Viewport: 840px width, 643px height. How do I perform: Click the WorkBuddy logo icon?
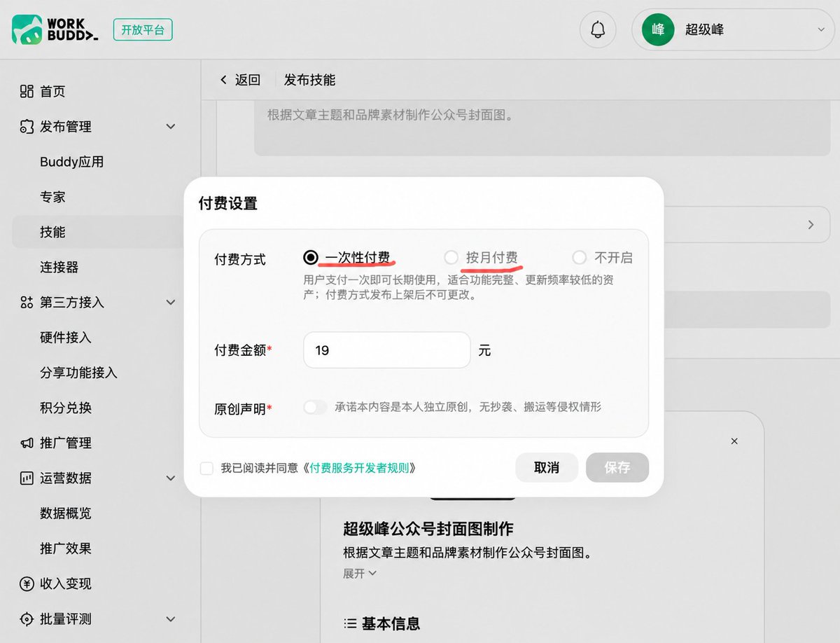click(x=28, y=30)
